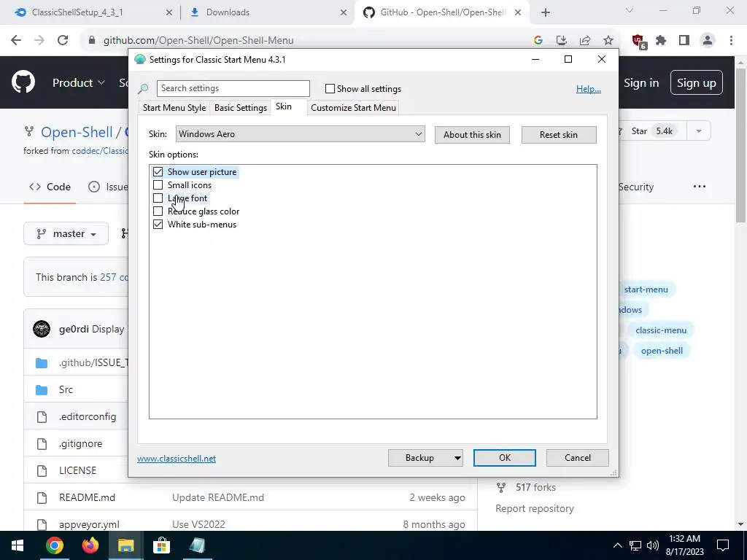Enable the Small icons checkbox
The height and width of the screenshot is (560, 747).
[158, 184]
